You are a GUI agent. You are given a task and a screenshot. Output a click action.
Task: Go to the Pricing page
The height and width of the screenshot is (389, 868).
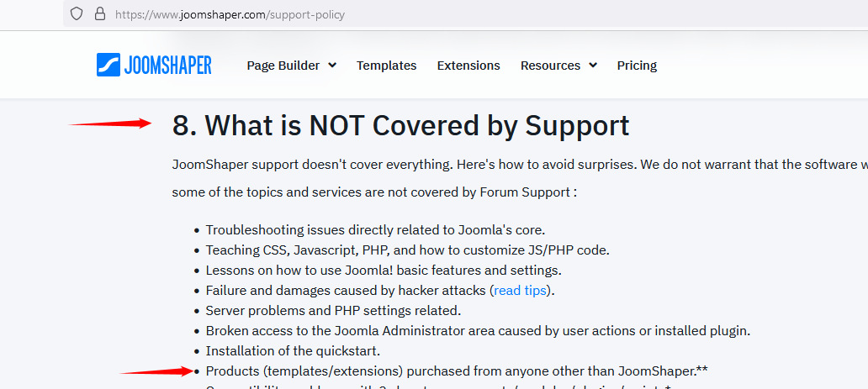coord(637,66)
